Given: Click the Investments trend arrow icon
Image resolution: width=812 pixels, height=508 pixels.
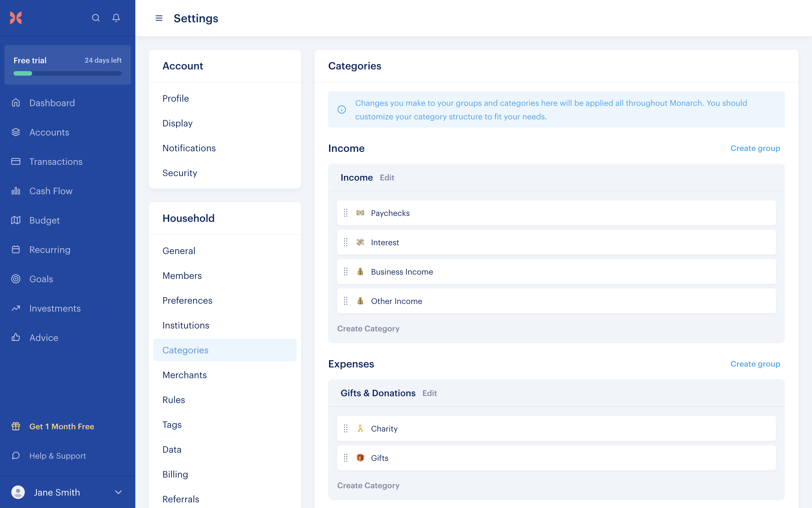Looking at the screenshot, I should click(x=16, y=308).
